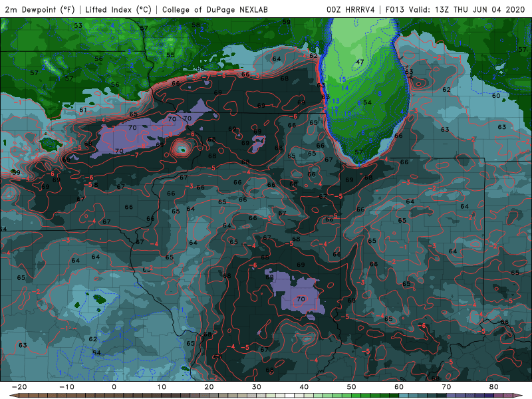Click the -10 label on the color scale
Viewport: 532px width, 399px height.
click(x=66, y=387)
